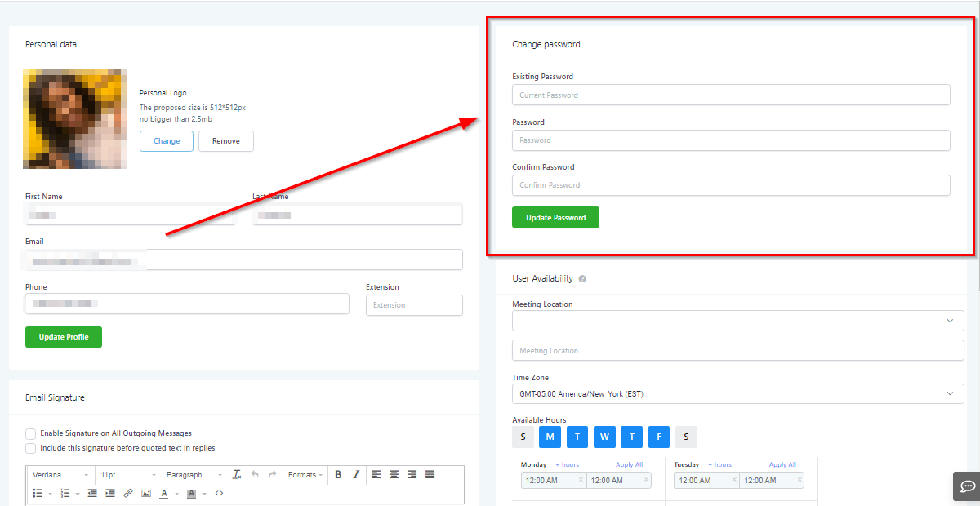Enable the Sunday availability button
This screenshot has width=980, height=506.
(x=523, y=437)
